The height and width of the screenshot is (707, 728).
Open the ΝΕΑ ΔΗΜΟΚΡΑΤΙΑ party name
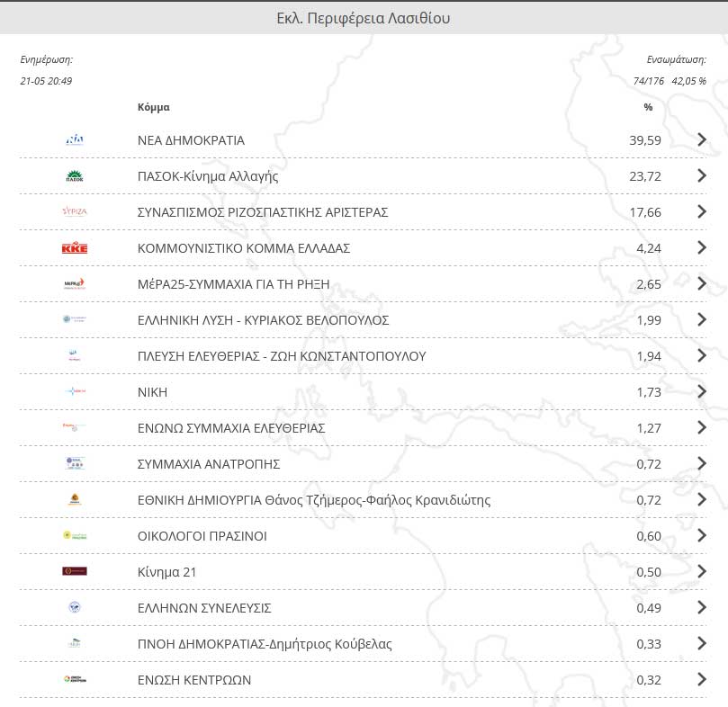[x=191, y=140]
